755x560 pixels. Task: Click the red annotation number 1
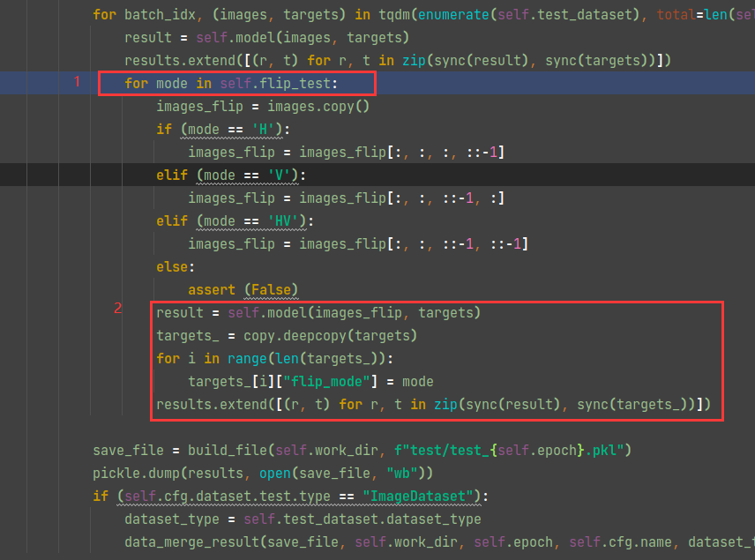point(77,81)
